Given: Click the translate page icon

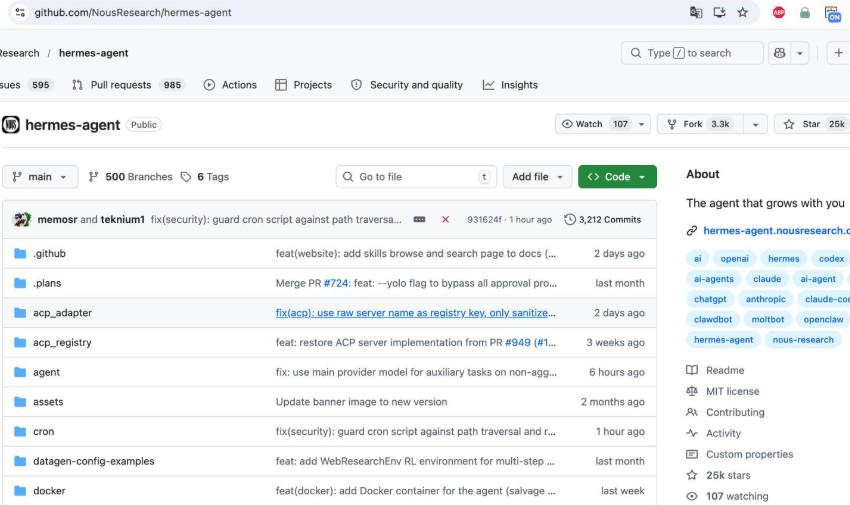Looking at the screenshot, I should [696, 12].
